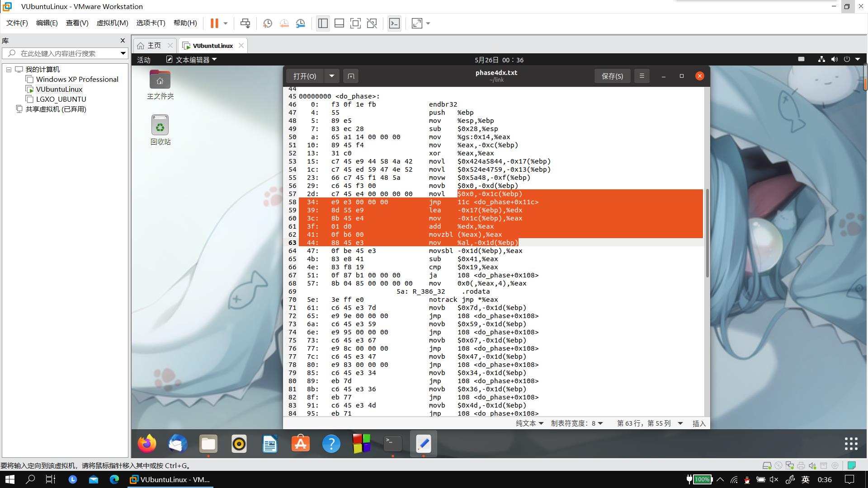Launch Firefox from the dock
This screenshot has width=868, height=488.
coord(147,444)
